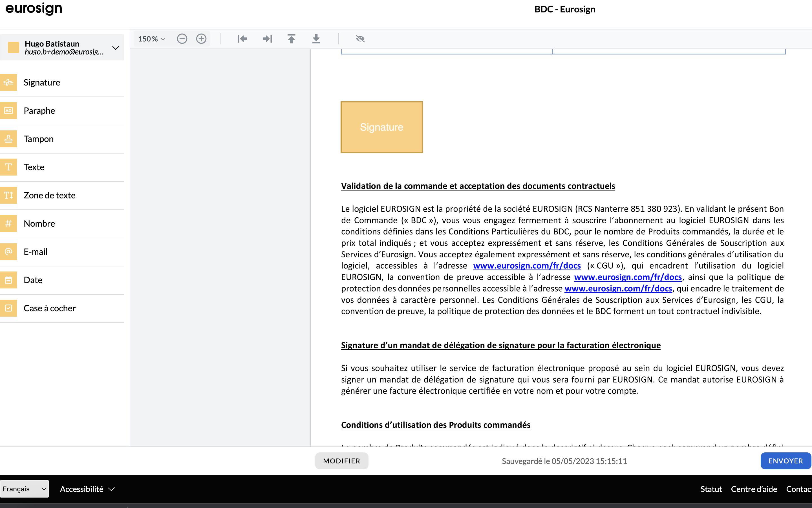Open eurosign.com/fr/docs link after convention de preuve
Viewport: 812px width, 508px height.
coord(628,277)
